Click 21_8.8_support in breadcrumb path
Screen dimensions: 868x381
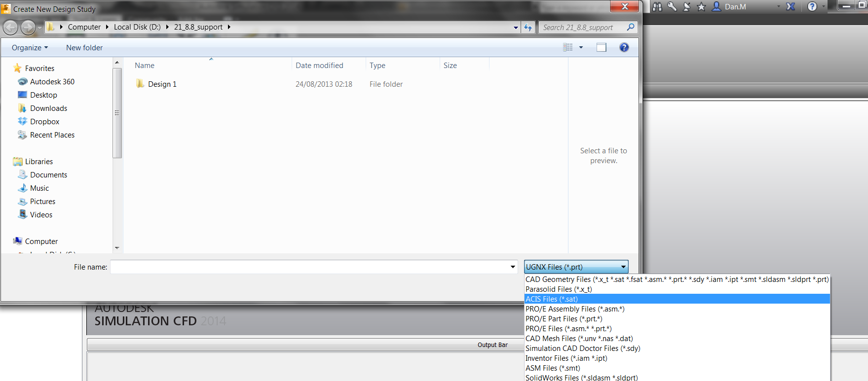[198, 27]
